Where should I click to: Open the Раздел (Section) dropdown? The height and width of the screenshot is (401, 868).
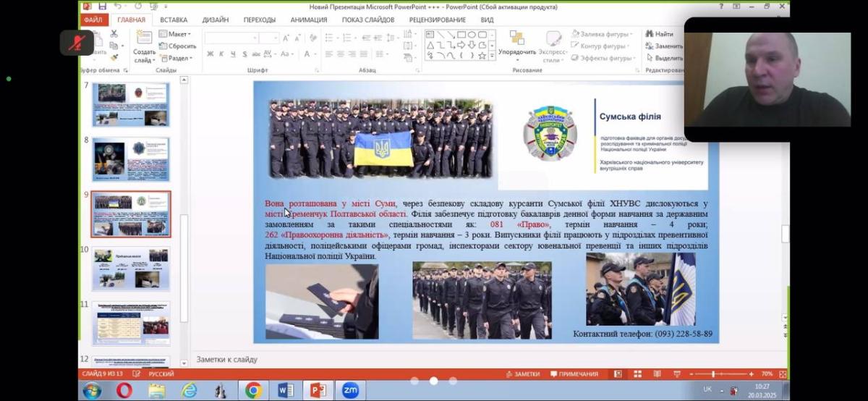[177, 58]
